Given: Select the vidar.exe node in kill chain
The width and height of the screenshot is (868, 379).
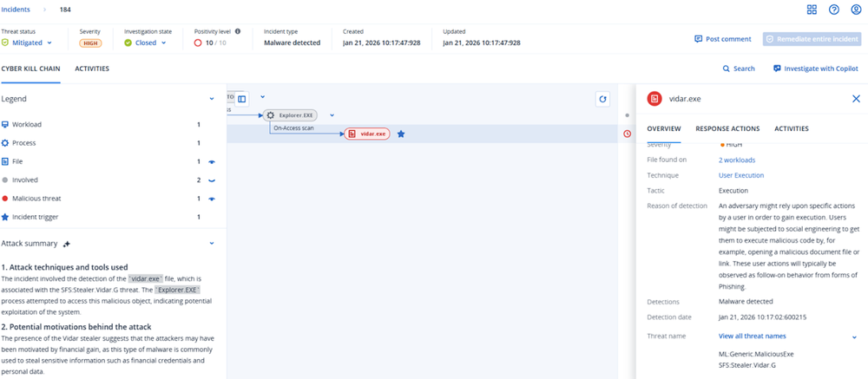Looking at the screenshot, I should click(x=368, y=134).
